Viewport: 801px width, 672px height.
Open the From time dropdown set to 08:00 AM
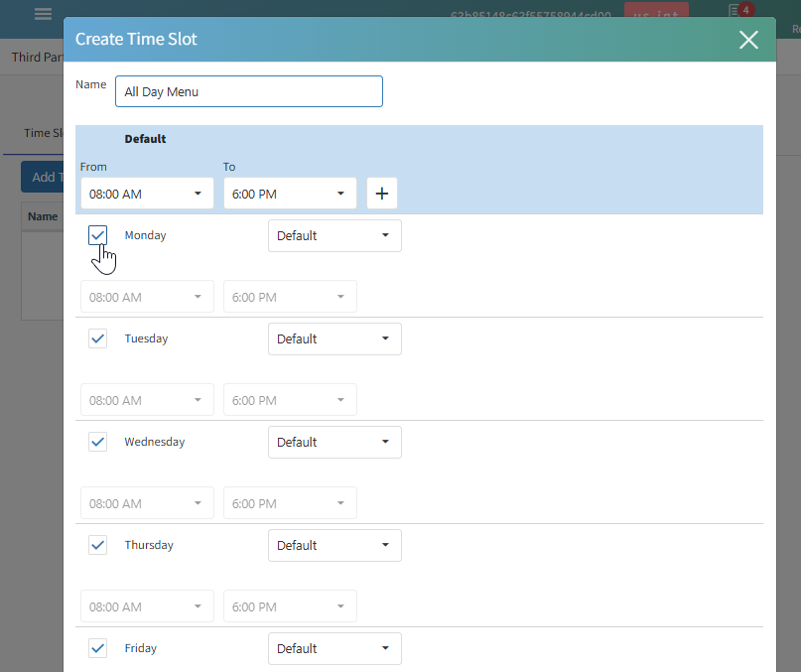coord(146,193)
